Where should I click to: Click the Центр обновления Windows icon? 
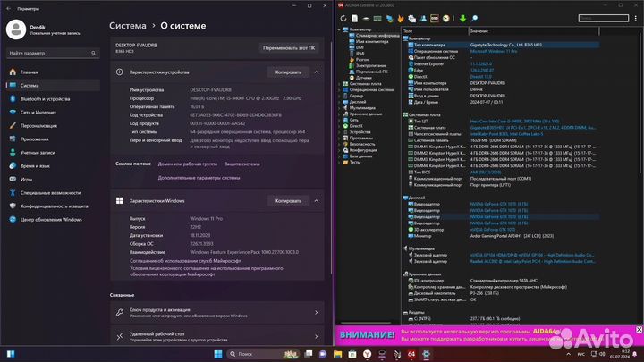click(13, 220)
